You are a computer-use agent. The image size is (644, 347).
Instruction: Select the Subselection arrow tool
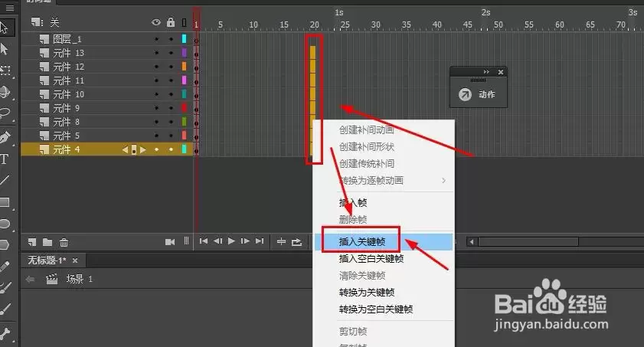tap(4, 49)
